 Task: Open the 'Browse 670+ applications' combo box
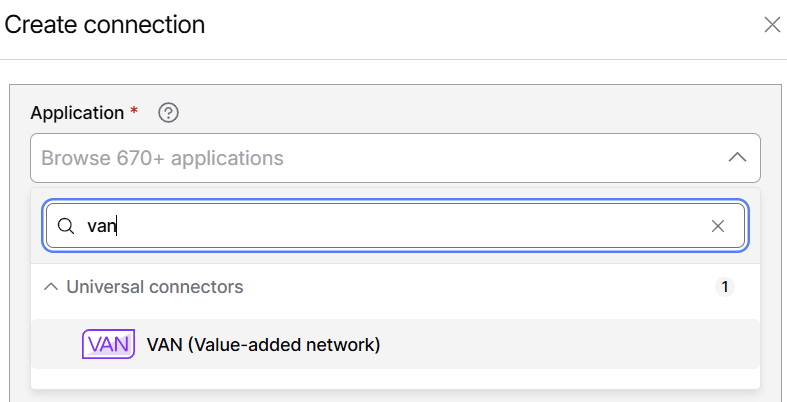click(x=395, y=158)
